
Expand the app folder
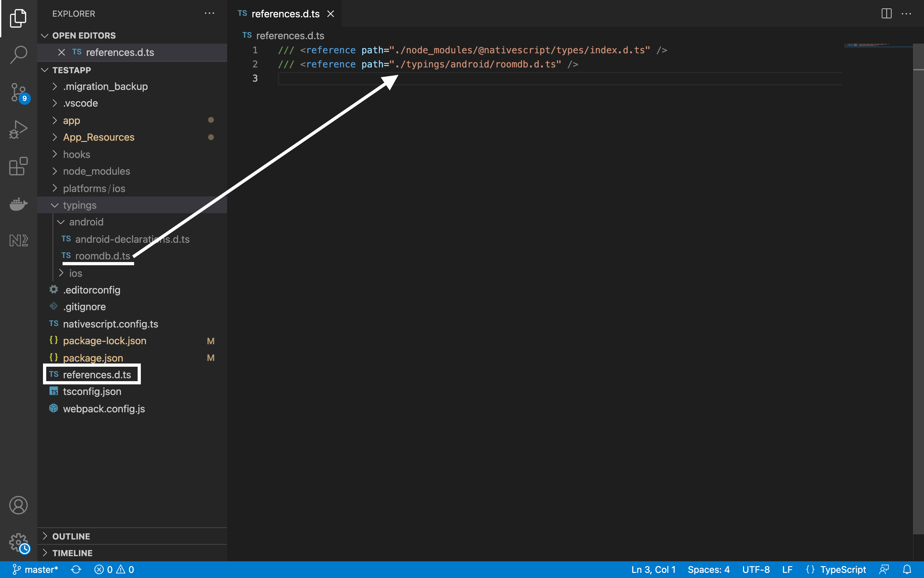point(132,120)
